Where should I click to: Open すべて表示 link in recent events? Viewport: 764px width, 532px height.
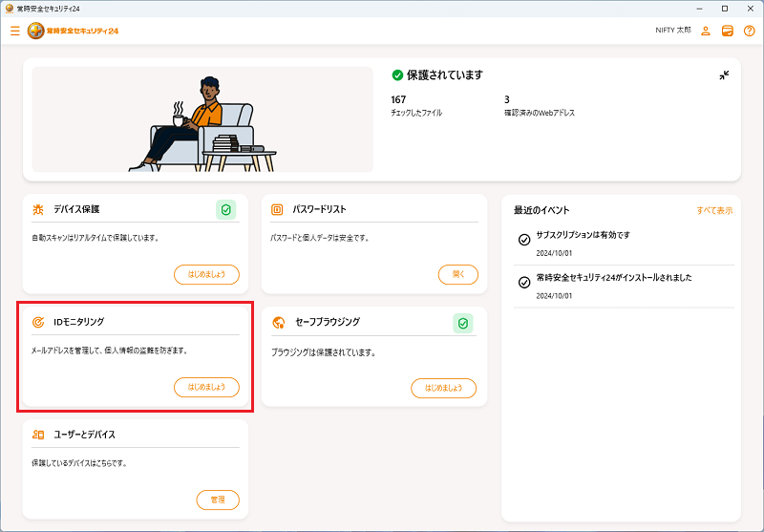[x=714, y=210]
